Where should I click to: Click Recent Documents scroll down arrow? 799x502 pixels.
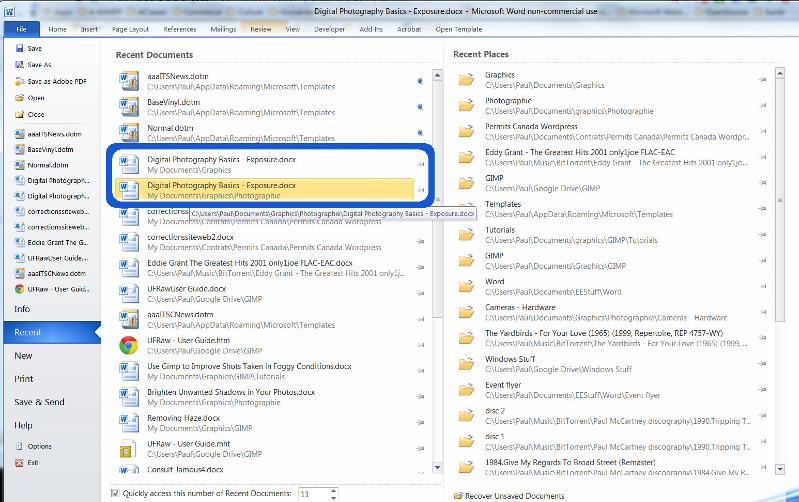(437, 467)
